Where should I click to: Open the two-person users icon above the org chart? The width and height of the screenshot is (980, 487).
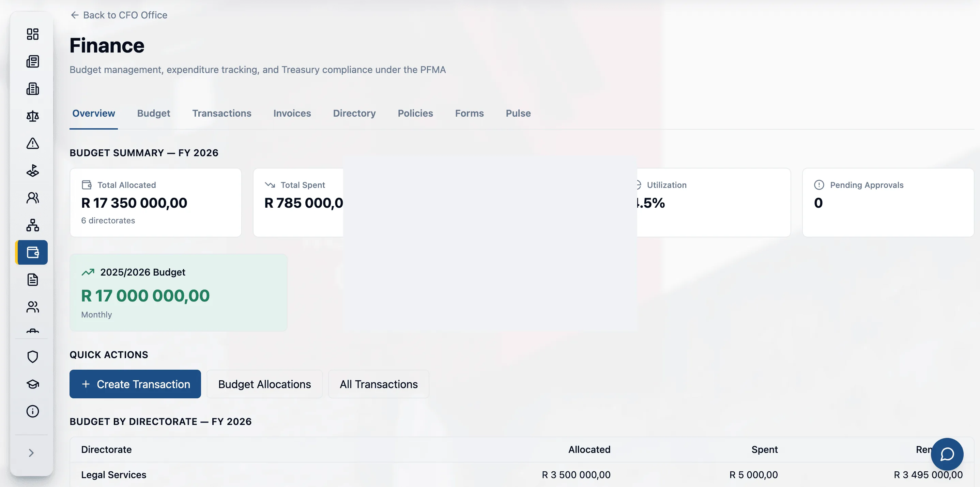(x=32, y=198)
